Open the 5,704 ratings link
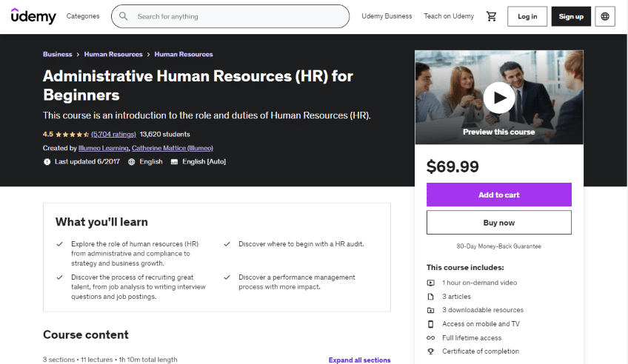The width and height of the screenshot is (628, 364). point(113,135)
